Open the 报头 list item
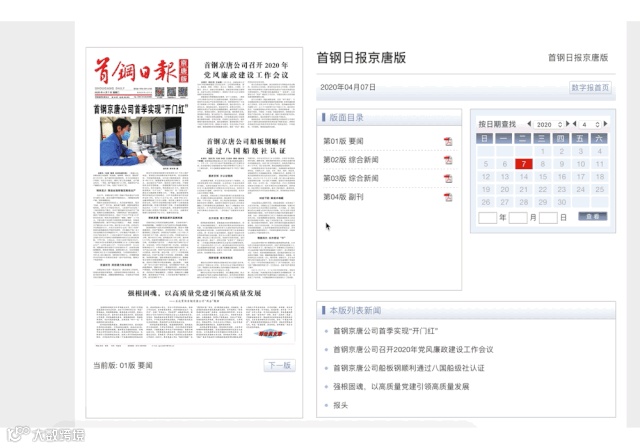The width and height of the screenshot is (640, 448). [340, 406]
